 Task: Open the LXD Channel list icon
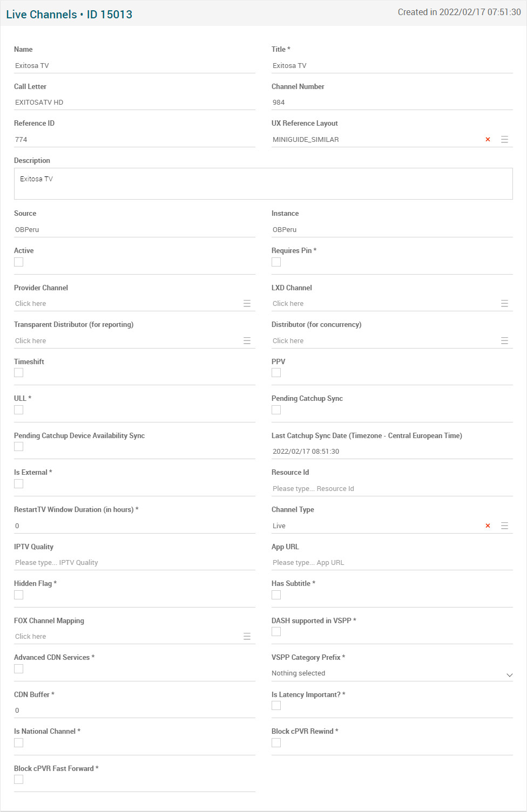504,304
